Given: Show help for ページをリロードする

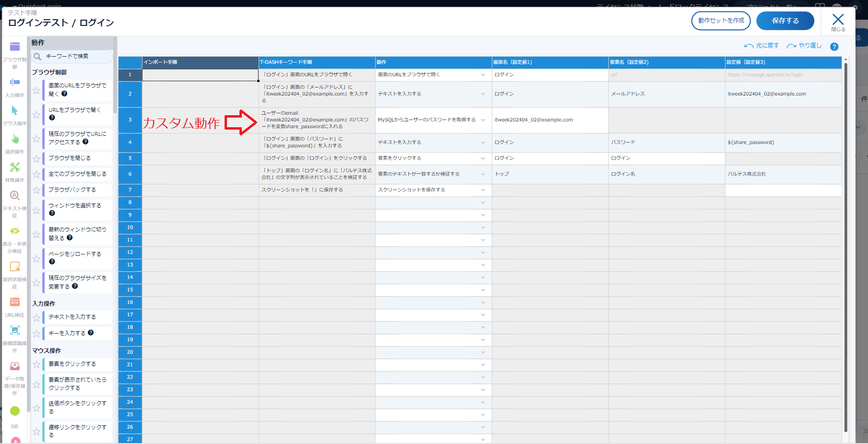Looking at the screenshot, I should (52, 262).
